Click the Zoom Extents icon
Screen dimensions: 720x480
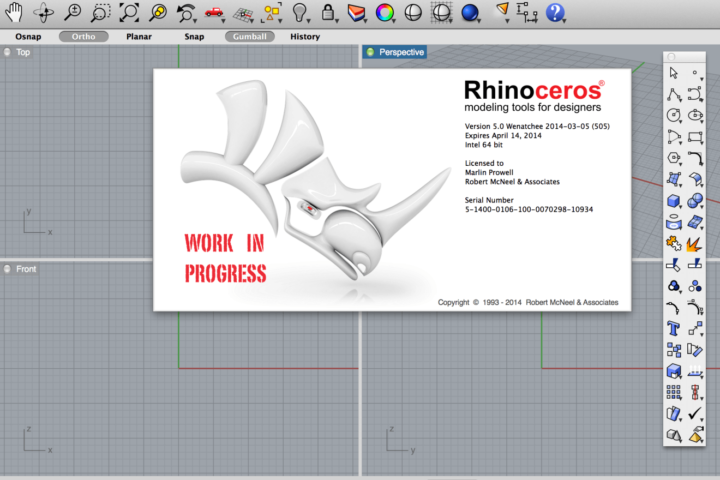pos(129,12)
